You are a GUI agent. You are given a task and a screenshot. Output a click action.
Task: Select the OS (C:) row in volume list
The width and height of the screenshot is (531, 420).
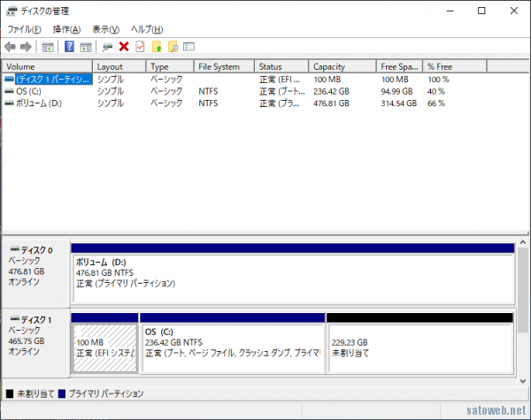click(x=28, y=91)
